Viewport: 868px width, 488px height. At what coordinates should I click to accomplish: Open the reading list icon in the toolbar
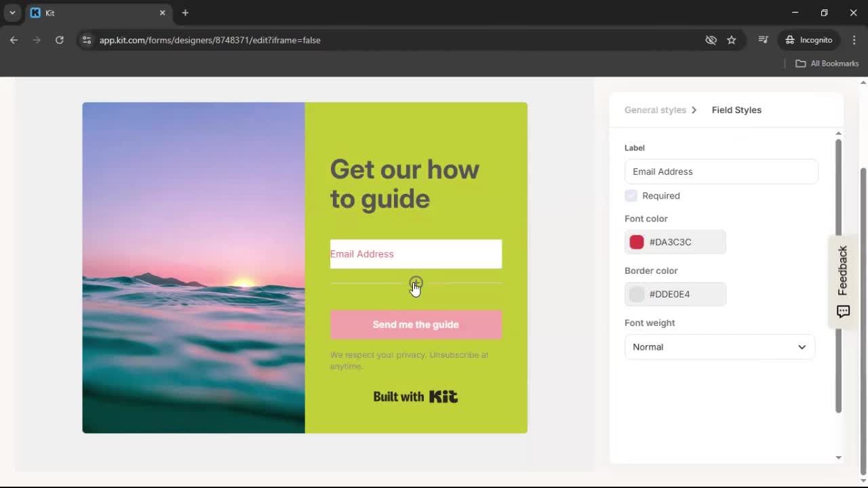[x=763, y=40]
